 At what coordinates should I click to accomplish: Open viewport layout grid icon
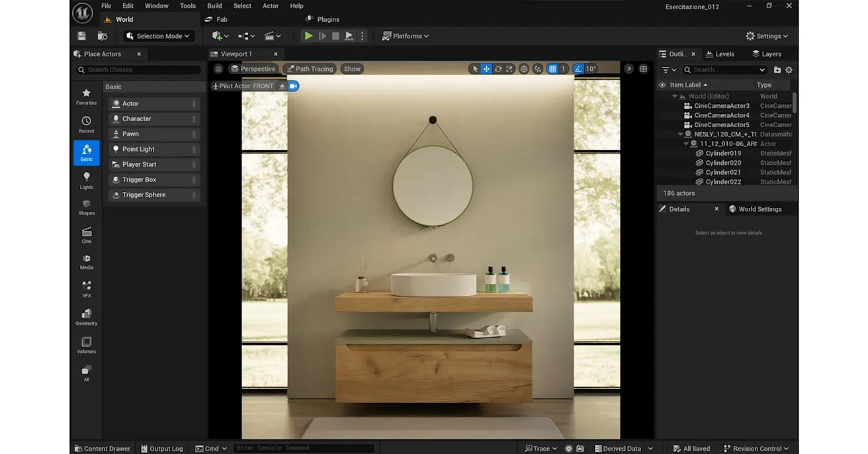[x=643, y=69]
